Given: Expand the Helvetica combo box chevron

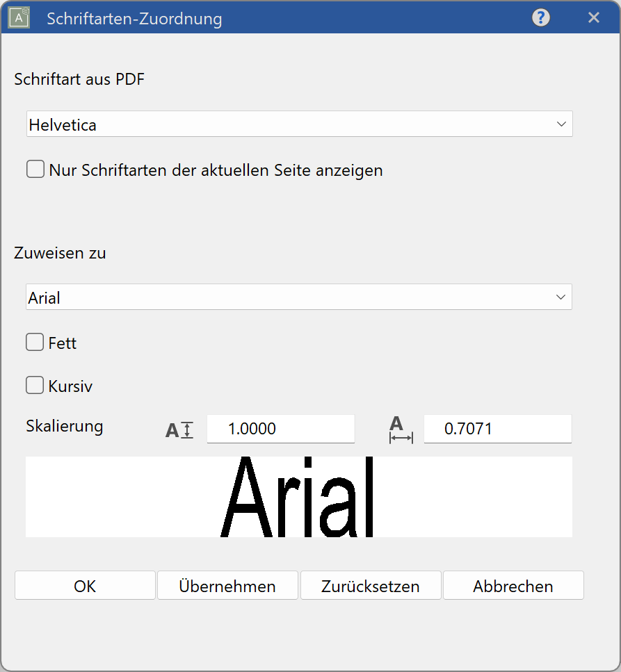Looking at the screenshot, I should tap(562, 124).
